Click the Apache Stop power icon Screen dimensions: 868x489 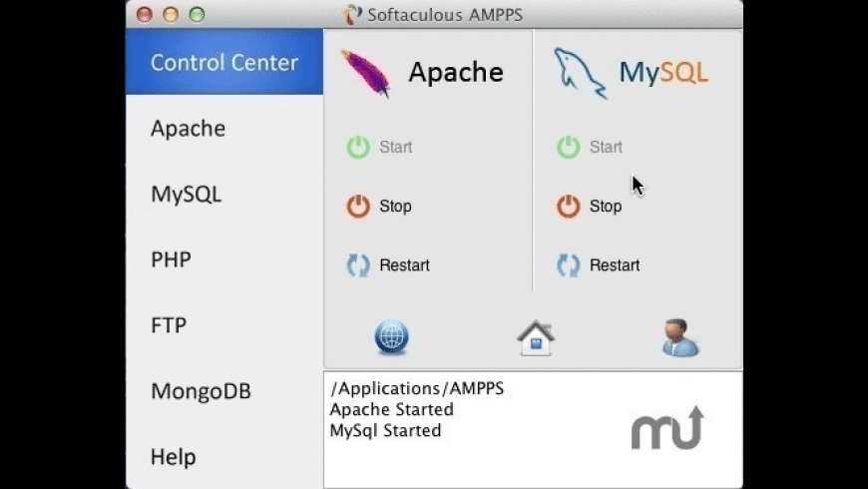[x=358, y=206]
